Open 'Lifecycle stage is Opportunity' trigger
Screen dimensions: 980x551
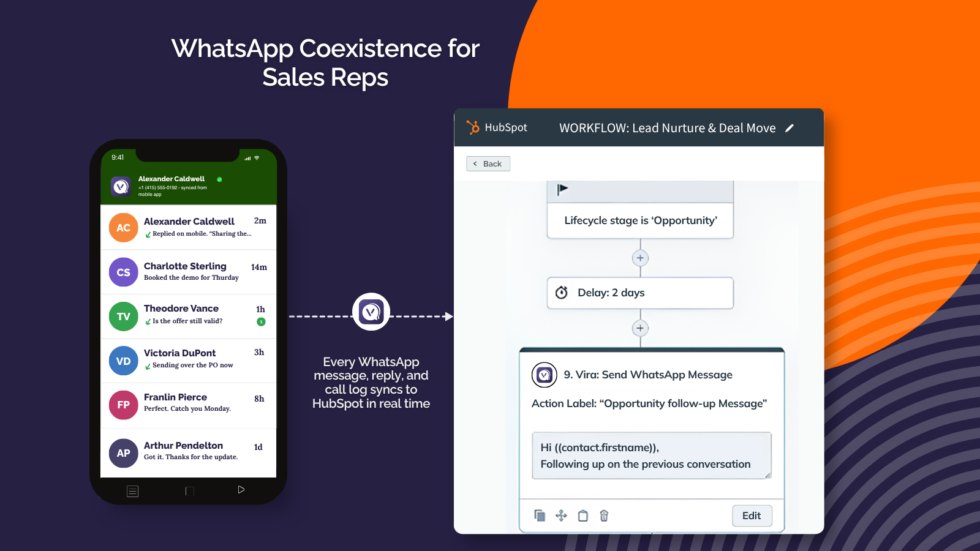(640, 220)
